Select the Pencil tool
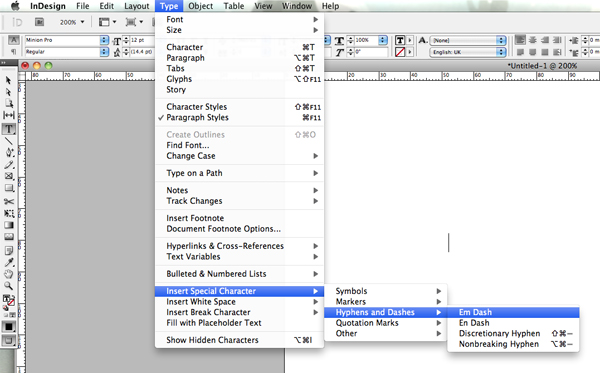Image resolution: width=600 pixels, height=373 pixels. [8, 165]
